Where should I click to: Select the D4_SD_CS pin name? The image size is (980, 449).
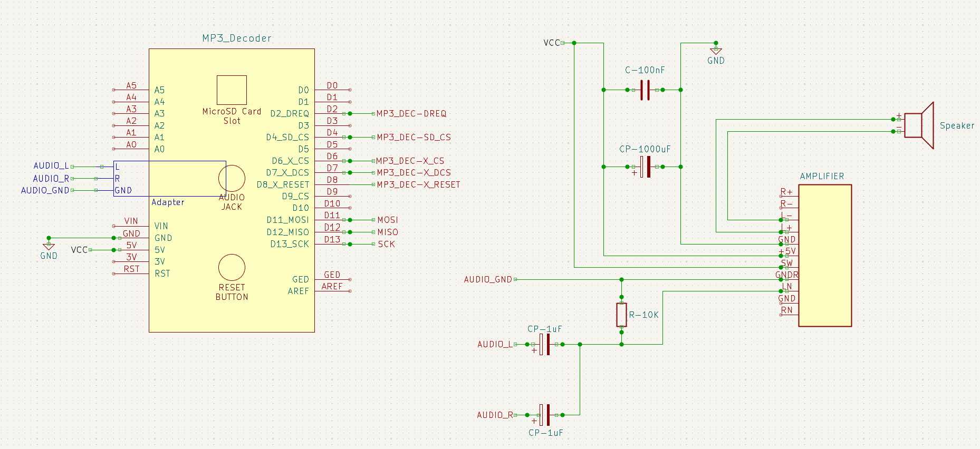[287, 137]
